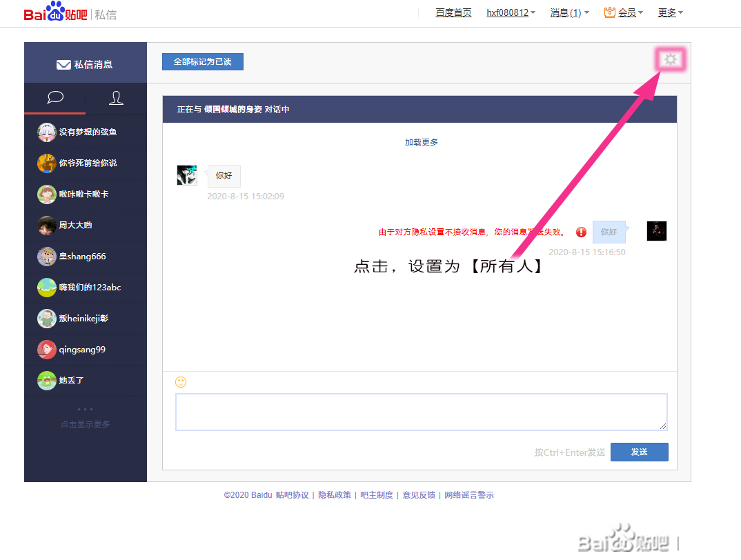The image size is (741, 560).
Task: Open 网络谣言警示 footer link
Action: pyautogui.click(x=469, y=495)
